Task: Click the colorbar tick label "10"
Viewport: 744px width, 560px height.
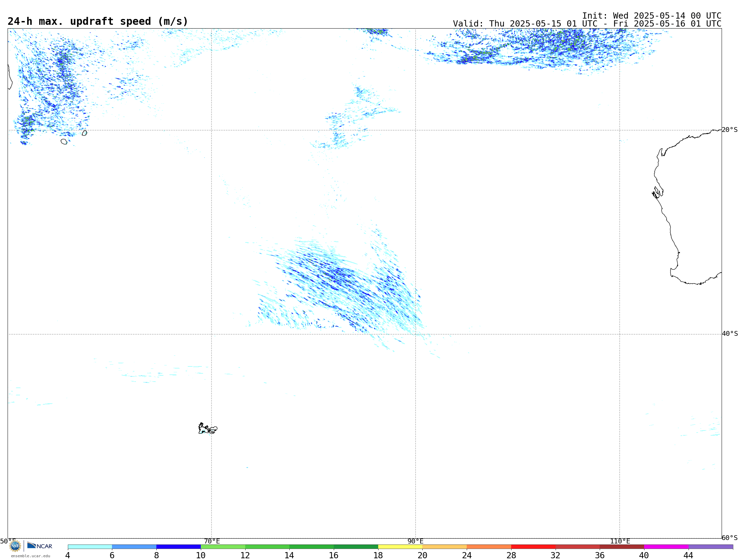Action: 201,556
